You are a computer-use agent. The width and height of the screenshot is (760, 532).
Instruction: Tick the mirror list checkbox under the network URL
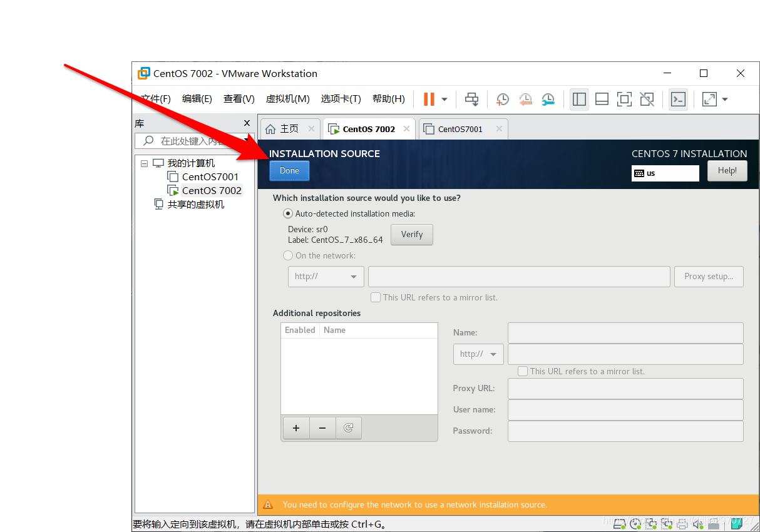pos(376,297)
